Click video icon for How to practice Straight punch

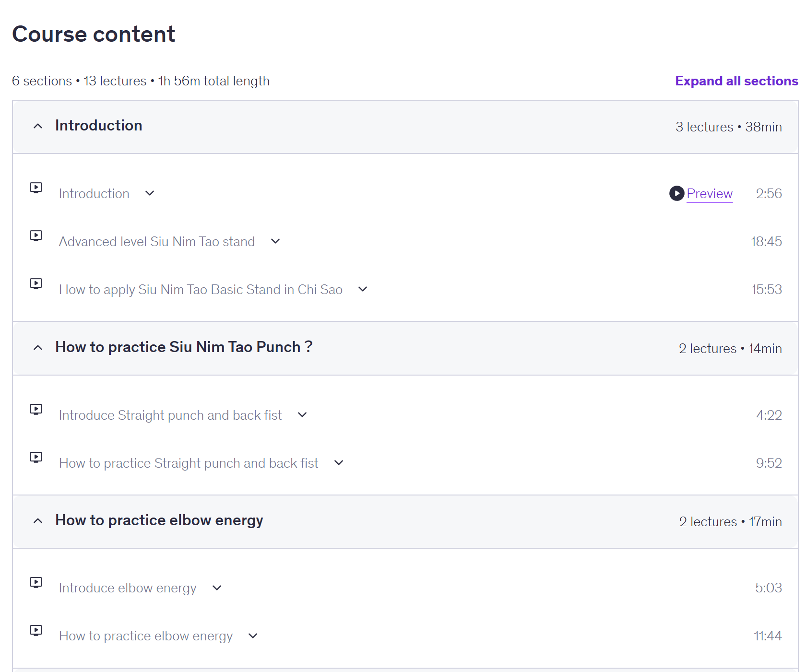36,457
